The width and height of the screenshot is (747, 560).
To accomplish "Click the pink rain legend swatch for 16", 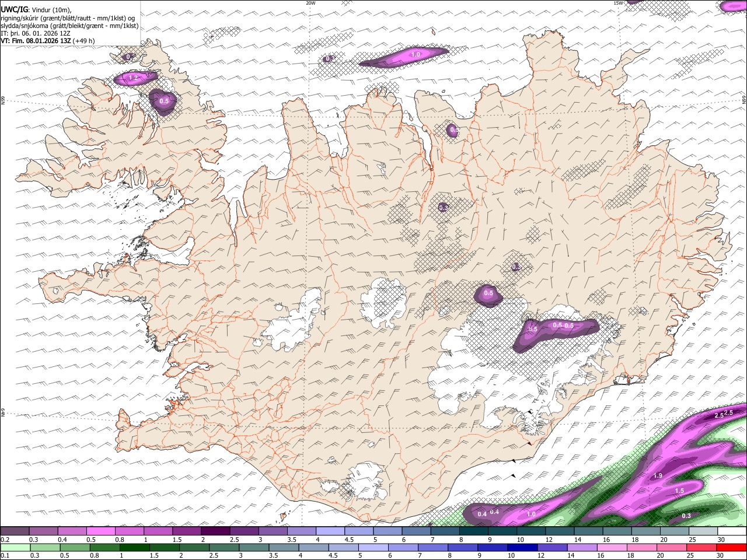I will coord(612,548).
